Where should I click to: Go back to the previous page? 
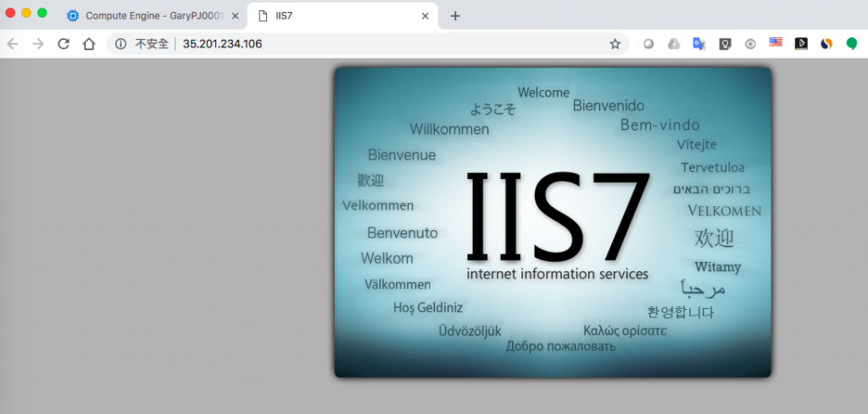click(13, 44)
